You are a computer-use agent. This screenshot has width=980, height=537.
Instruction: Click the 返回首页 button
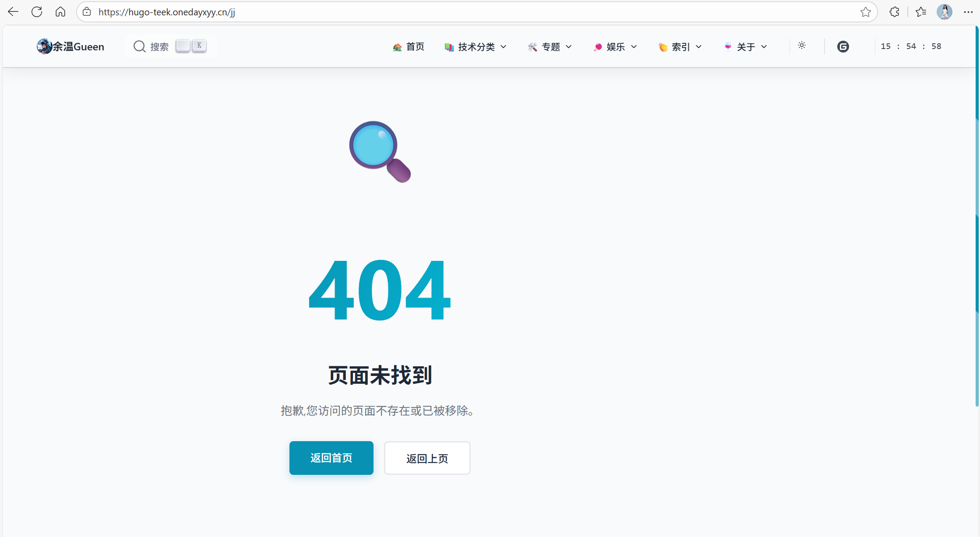(x=331, y=458)
